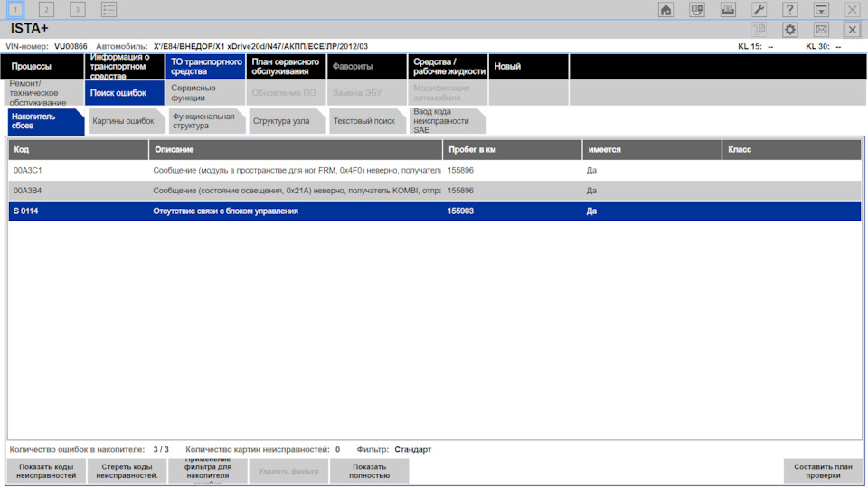The width and height of the screenshot is (868, 488).
Task: Sort by the Код column header
Action: pos(78,149)
